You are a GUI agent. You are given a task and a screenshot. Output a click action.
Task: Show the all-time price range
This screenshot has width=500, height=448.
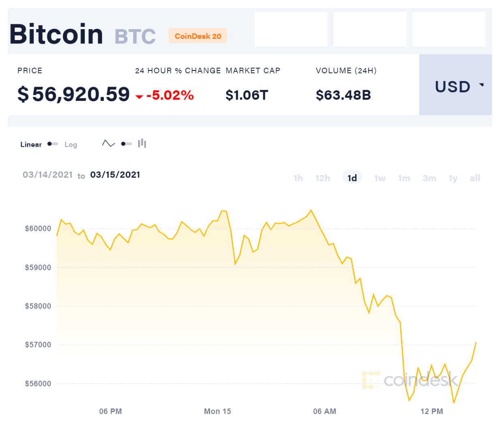[x=475, y=178]
